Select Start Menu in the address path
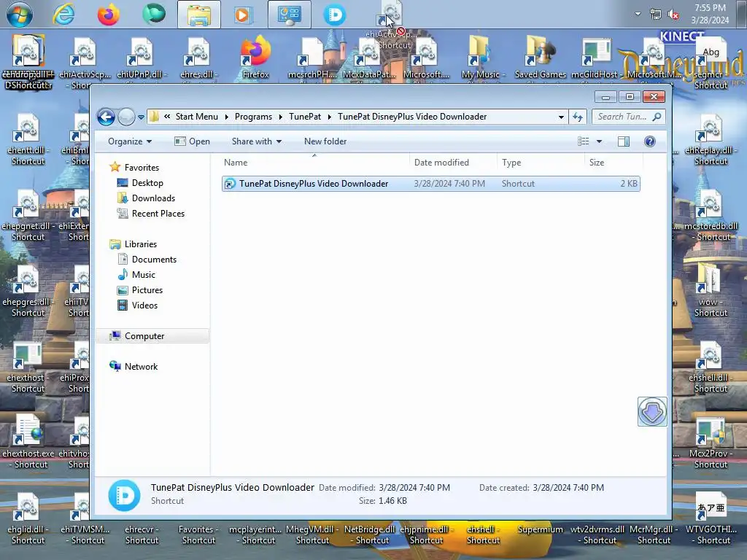 click(196, 117)
